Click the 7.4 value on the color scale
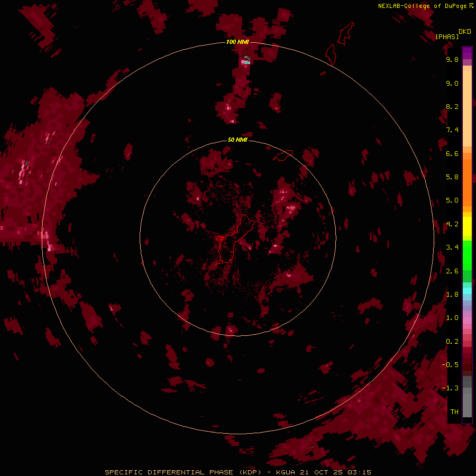 pos(452,130)
